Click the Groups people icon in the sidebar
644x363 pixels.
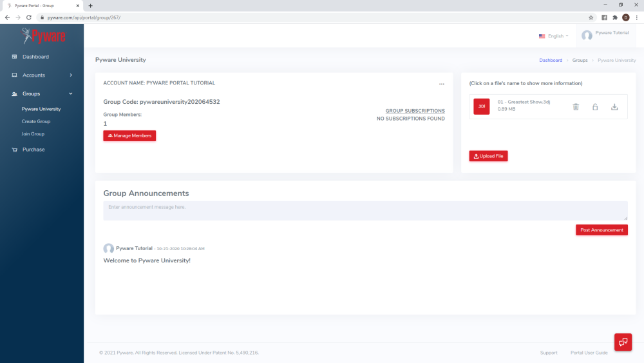(14, 93)
